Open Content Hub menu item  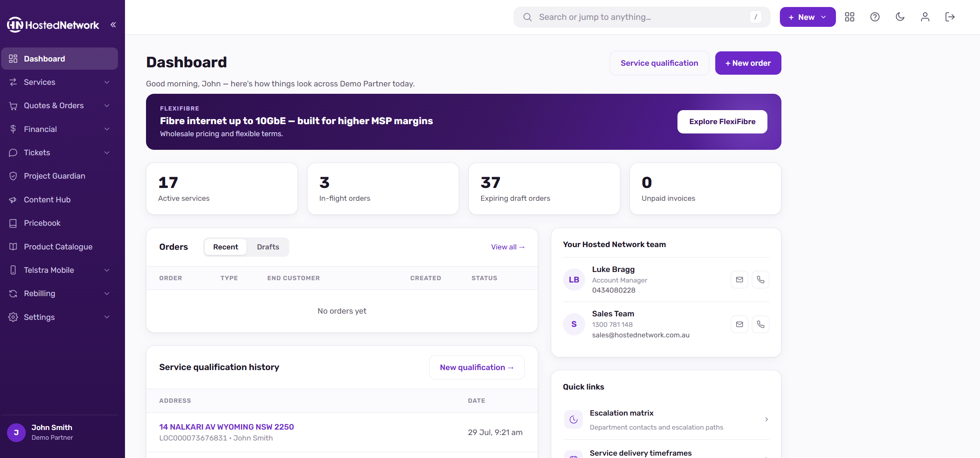60,200
